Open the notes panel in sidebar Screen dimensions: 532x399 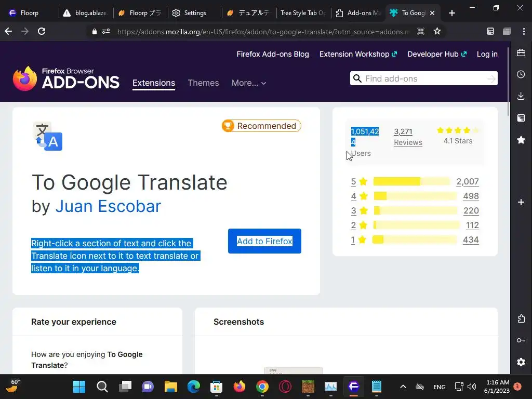click(x=521, y=118)
